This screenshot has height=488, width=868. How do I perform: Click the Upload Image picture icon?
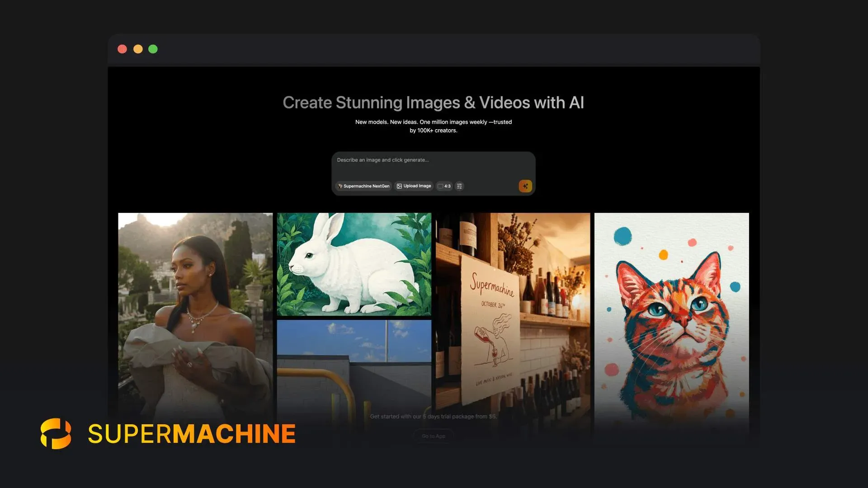coord(399,186)
